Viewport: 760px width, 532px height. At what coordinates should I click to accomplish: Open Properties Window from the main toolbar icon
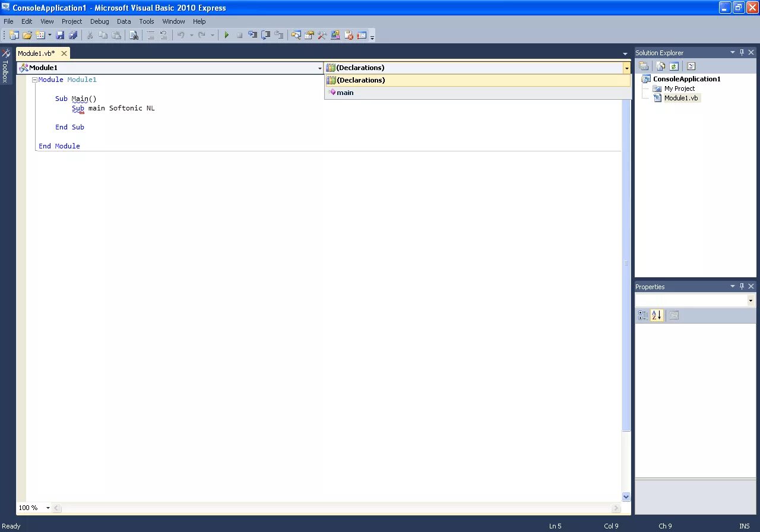(x=309, y=35)
